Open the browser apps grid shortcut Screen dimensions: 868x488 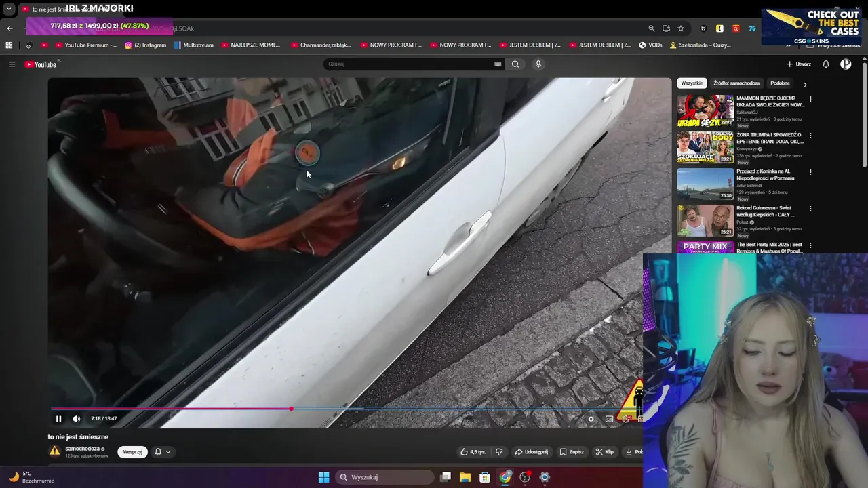pos(9,45)
